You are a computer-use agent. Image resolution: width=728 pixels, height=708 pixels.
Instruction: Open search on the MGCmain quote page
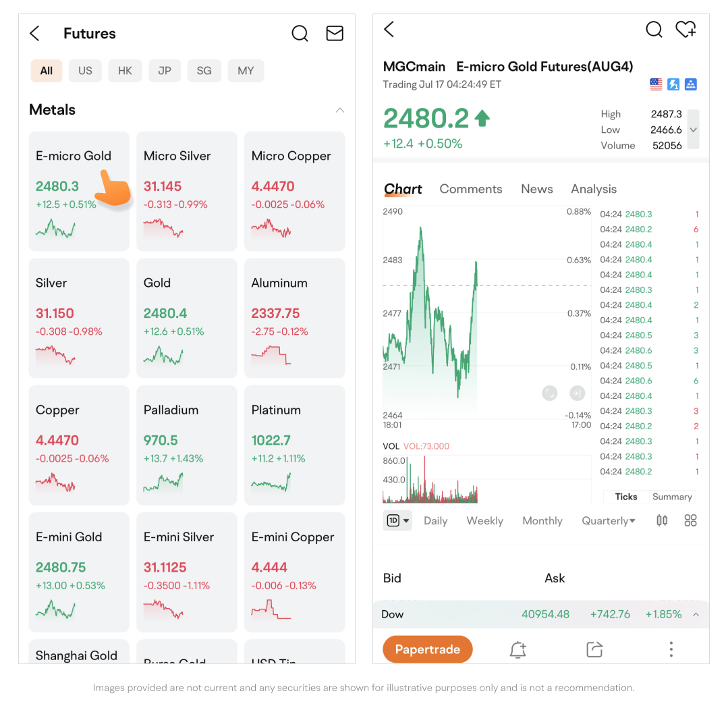[654, 29]
